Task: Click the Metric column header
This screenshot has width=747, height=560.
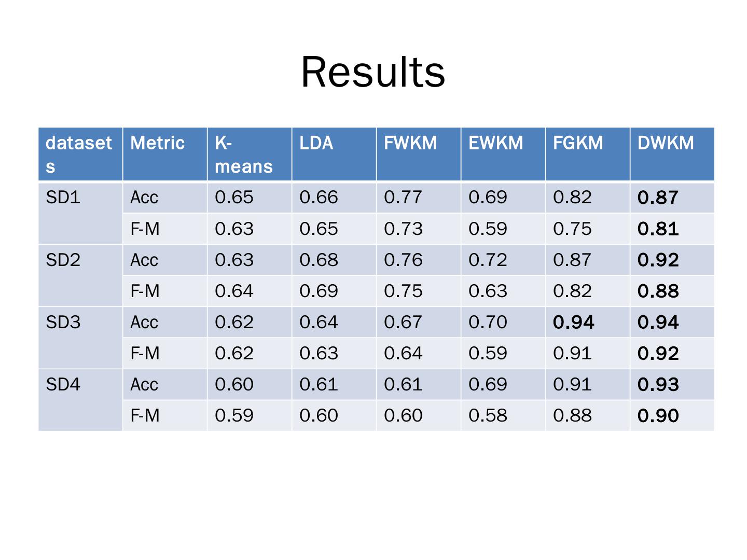Action: click(157, 143)
